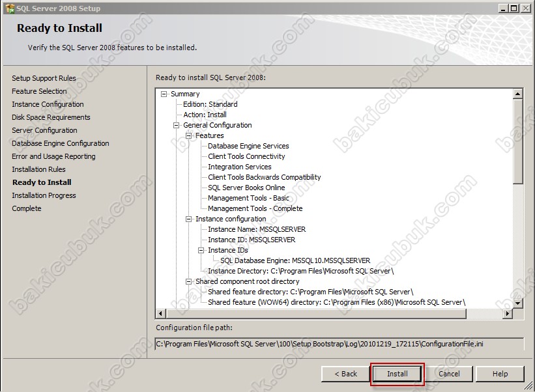Click Ready to Install step in sidebar

(42, 182)
